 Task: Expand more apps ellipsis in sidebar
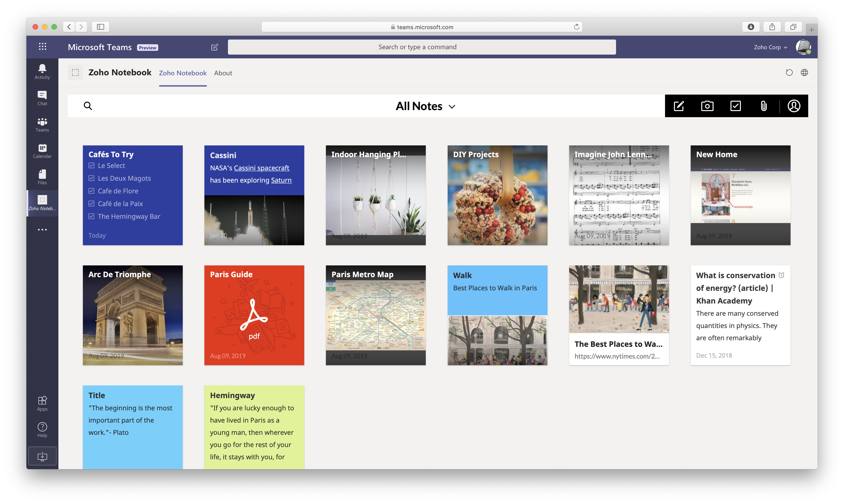click(42, 230)
